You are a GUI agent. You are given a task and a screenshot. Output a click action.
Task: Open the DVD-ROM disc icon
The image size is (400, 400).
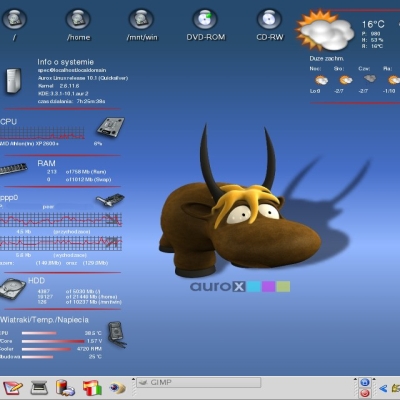[x=205, y=18]
